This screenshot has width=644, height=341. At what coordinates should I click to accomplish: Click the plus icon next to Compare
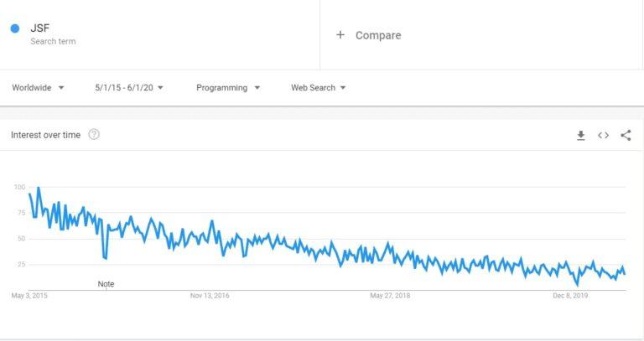340,35
